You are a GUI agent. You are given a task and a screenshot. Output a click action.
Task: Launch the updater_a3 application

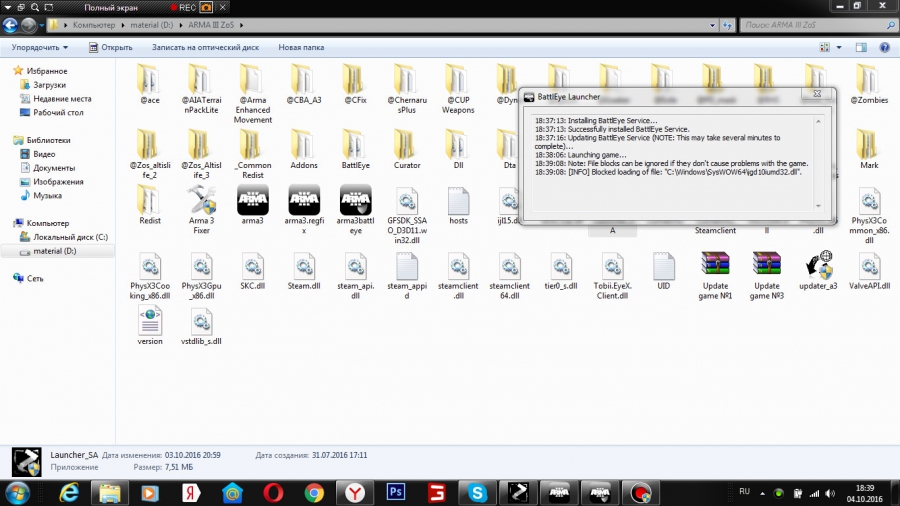tap(818, 271)
